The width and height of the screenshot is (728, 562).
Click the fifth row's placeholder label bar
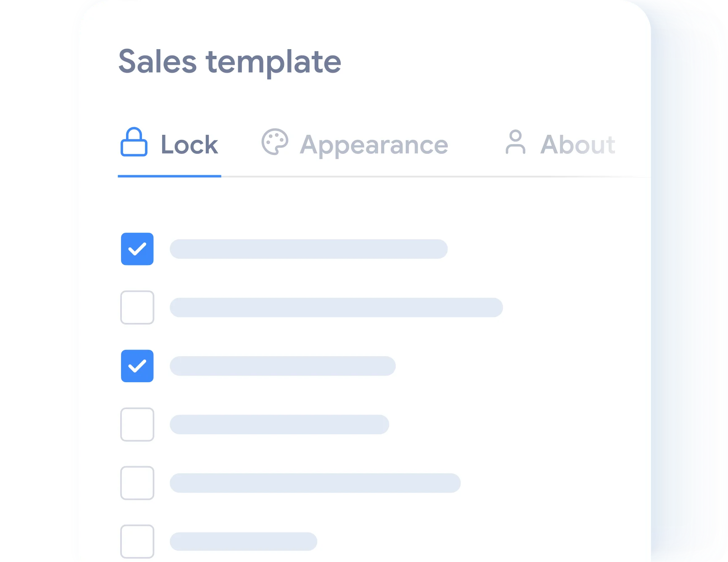(x=315, y=483)
